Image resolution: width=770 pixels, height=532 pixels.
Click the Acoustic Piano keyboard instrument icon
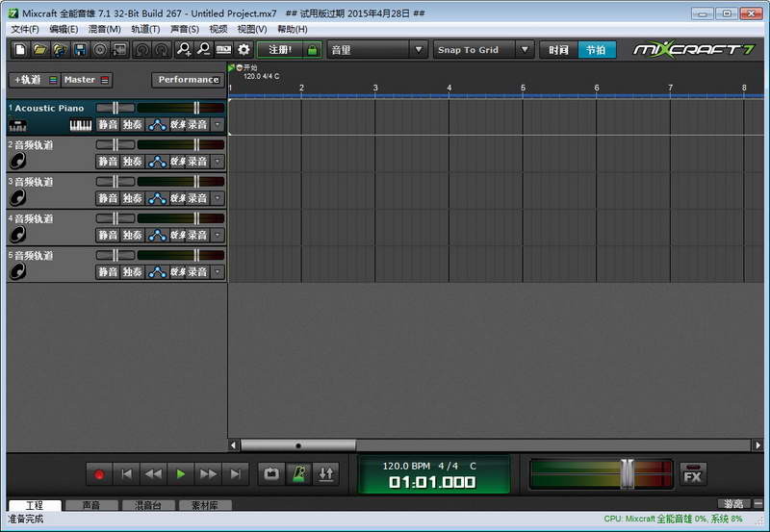(x=81, y=125)
